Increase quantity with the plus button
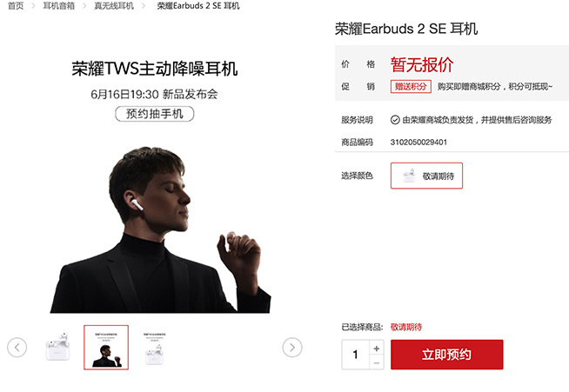The height and width of the screenshot is (392, 569). pyautogui.click(x=377, y=349)
